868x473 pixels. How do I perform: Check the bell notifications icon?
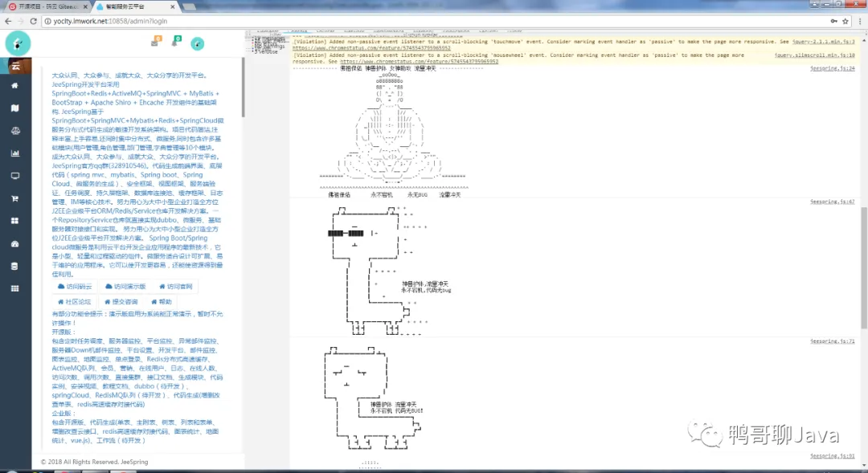tap(175, 42)
